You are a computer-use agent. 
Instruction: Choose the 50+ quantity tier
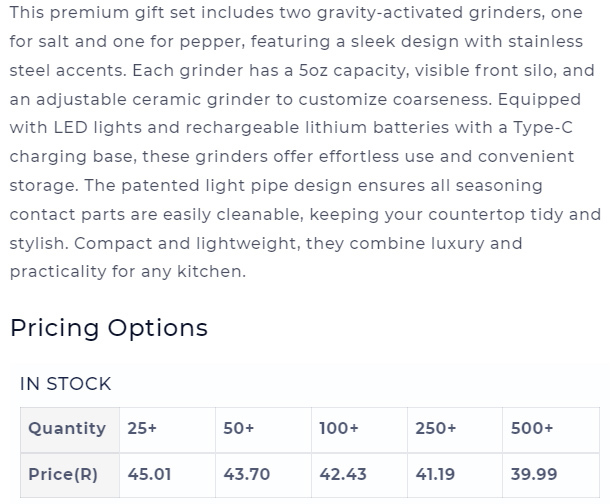[x=264, y=429]
